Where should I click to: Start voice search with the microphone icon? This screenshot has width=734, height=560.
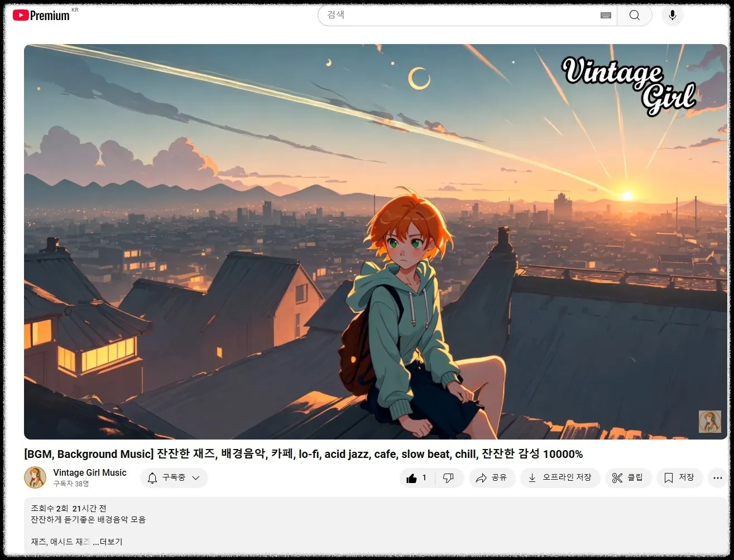(673, 15)
